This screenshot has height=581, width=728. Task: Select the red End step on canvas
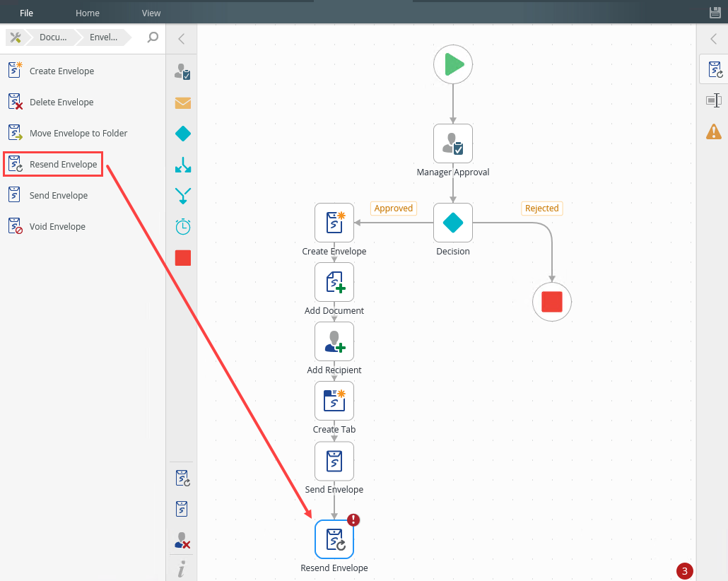(x=551, y=302)
